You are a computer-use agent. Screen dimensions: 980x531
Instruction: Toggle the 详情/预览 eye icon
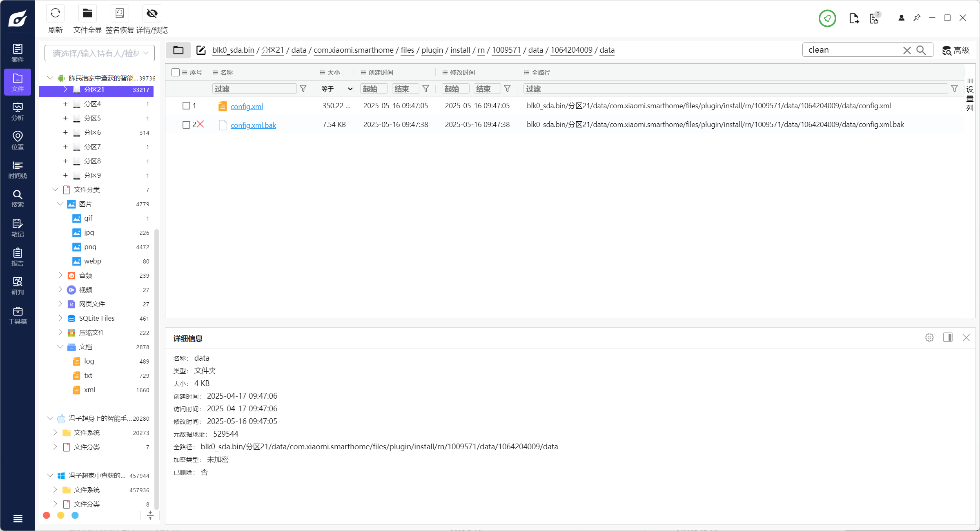click(x=151, y=14)
